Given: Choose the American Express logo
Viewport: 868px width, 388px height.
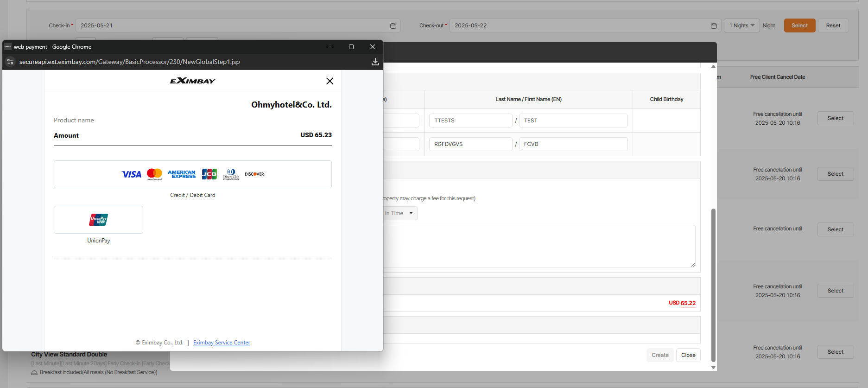Looking at the screenshot, I should (182, 174).
